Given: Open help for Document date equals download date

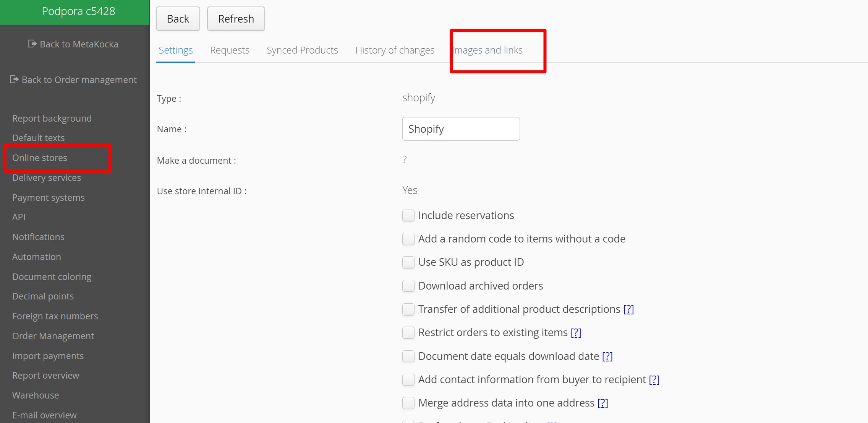Looking at the screenshot, I should point(607,356).
